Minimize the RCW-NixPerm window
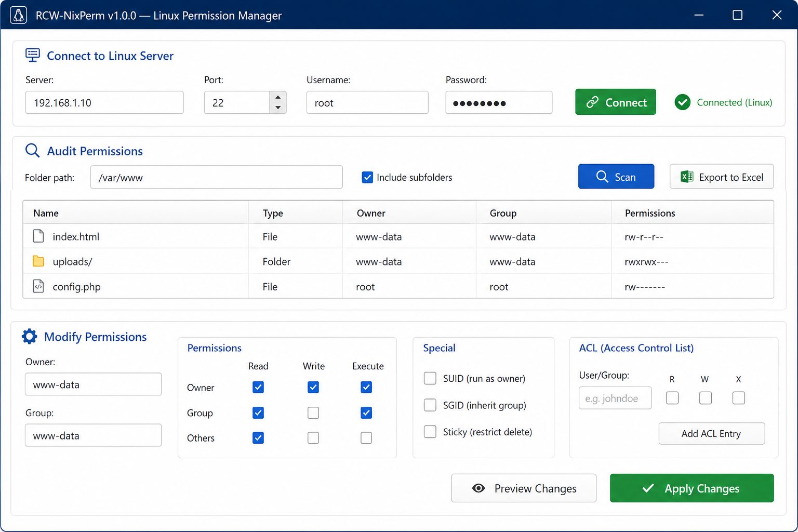Viewport: 798px width, 532px height. pos(699,15)
